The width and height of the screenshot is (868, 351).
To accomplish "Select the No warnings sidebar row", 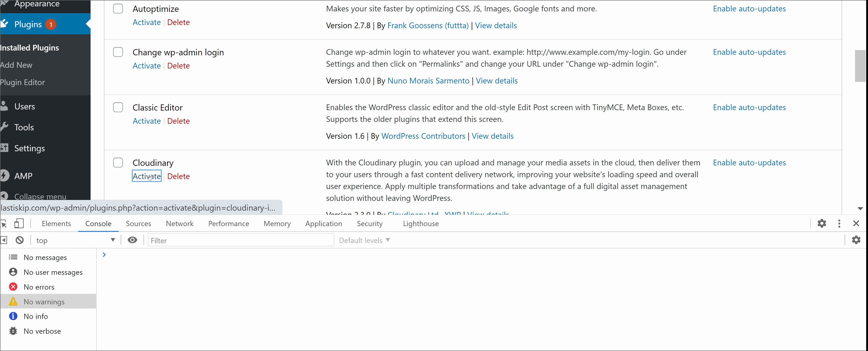I will (x=48, y=301).
